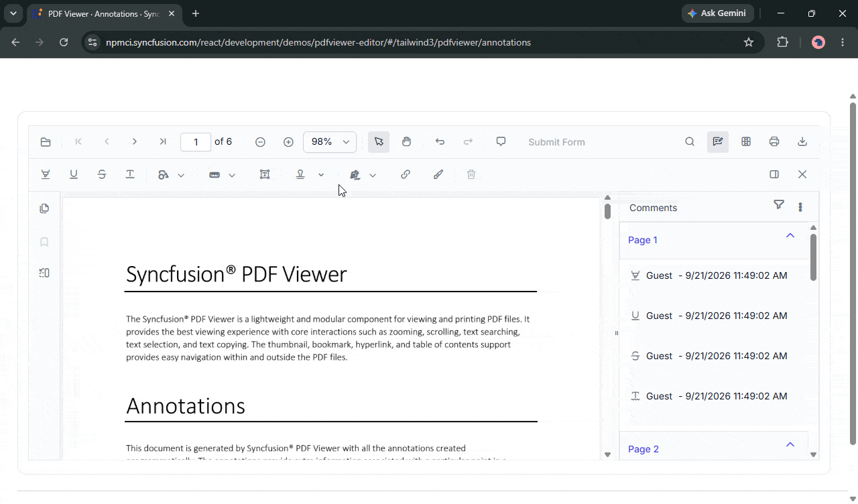
Task: Click the Page 1 heading link
Action: [x=643, y=240]
